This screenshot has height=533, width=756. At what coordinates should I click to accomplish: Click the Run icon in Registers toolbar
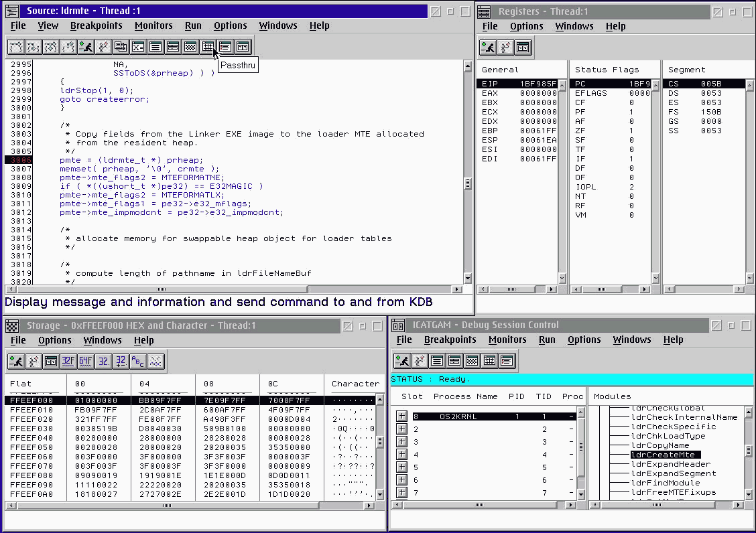(488, 48)
